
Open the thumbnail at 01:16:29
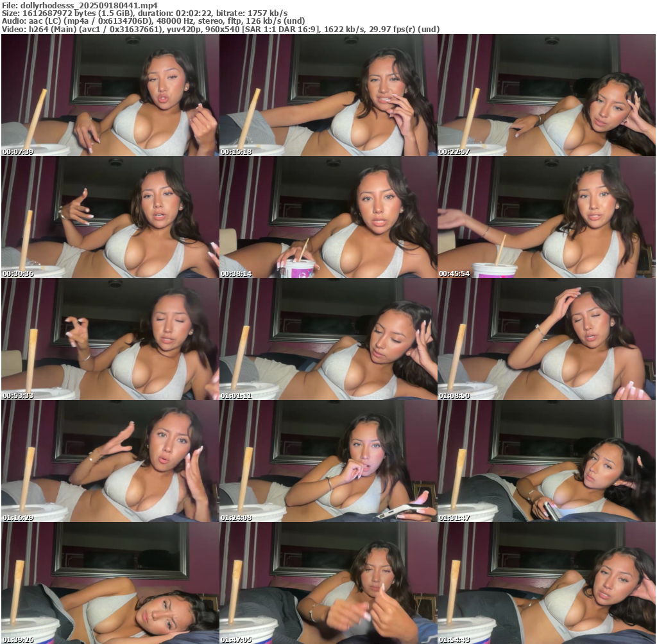(x=110, y=462)
